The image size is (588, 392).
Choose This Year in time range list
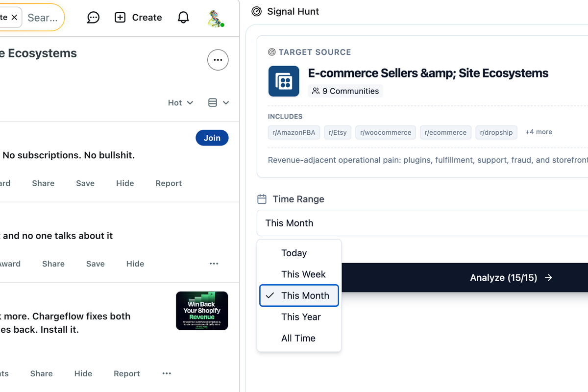click(x=299, y=317)
